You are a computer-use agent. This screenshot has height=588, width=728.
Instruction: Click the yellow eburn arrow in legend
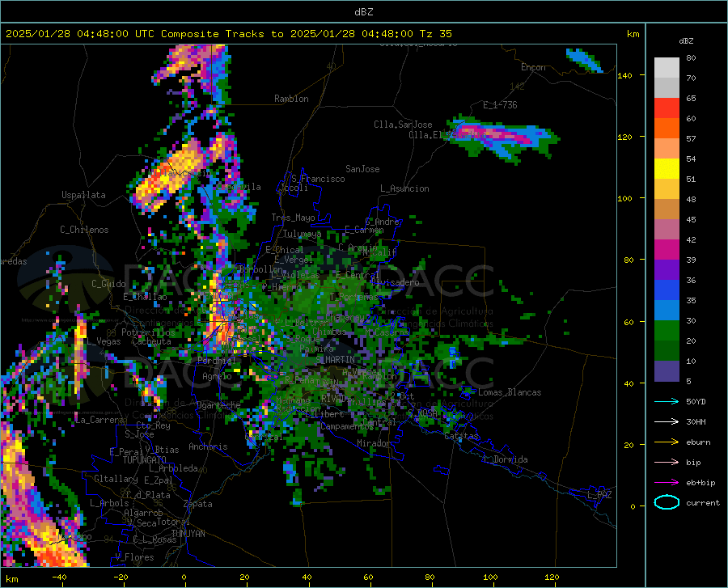[667, 442]
